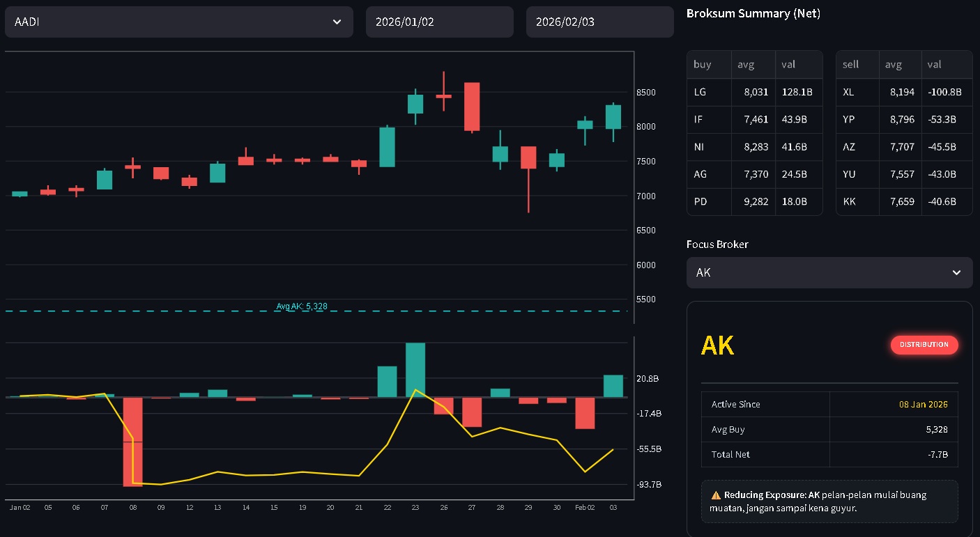Click the end date field 2026/02/03

599,22
